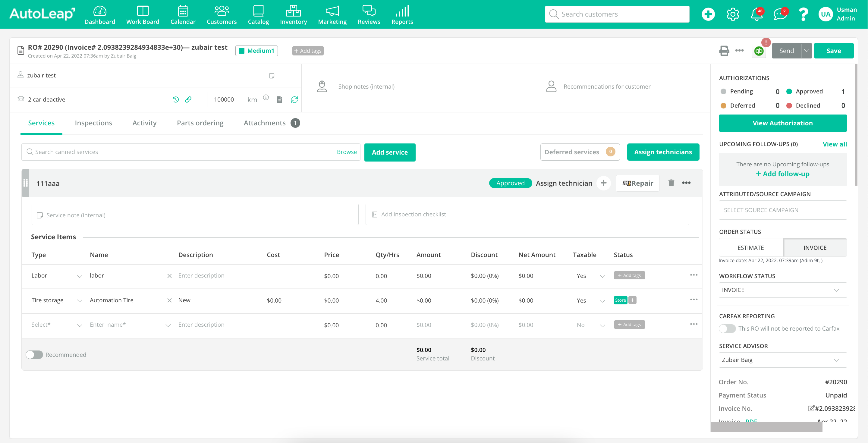
Task: Enable Carfax reporting toggle
Action: coord(727,328)
